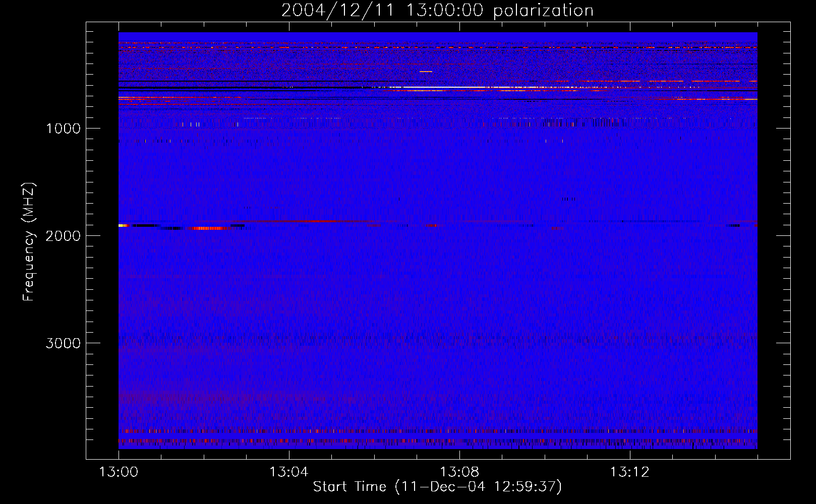
Task: Click the 13:08 time tick label
Action: click(459, 472)
